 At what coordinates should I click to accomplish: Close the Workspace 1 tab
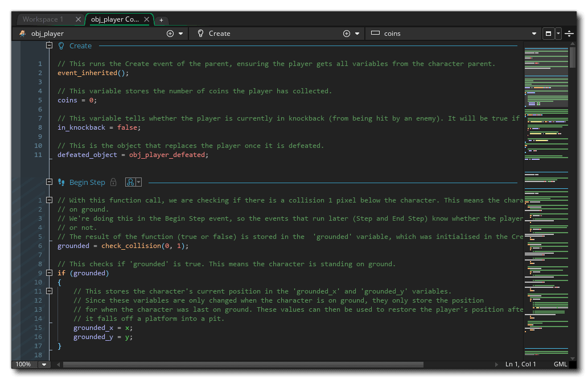pyautogui.click(x=78, y=19)
